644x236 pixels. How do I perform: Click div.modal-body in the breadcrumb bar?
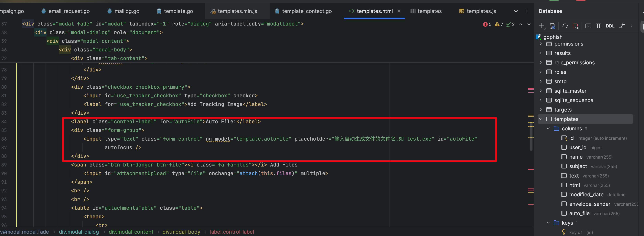pyautogui.click(x=181, y=232)
